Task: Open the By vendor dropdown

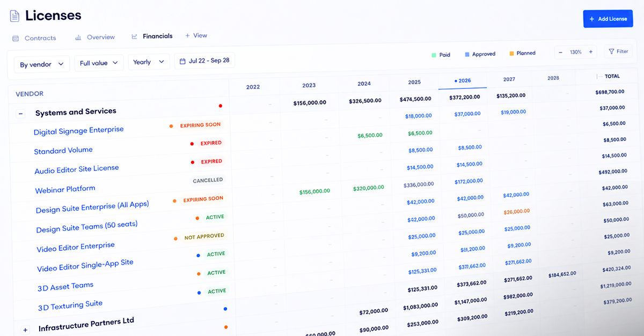Action: [x=42, y=64]
